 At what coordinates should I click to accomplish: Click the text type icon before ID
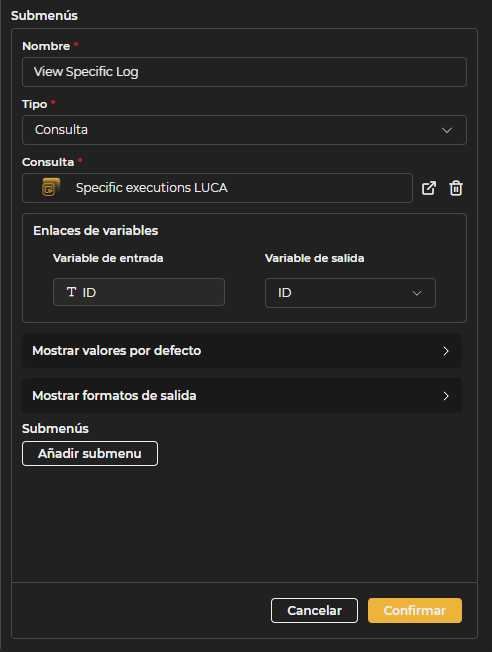71,292
